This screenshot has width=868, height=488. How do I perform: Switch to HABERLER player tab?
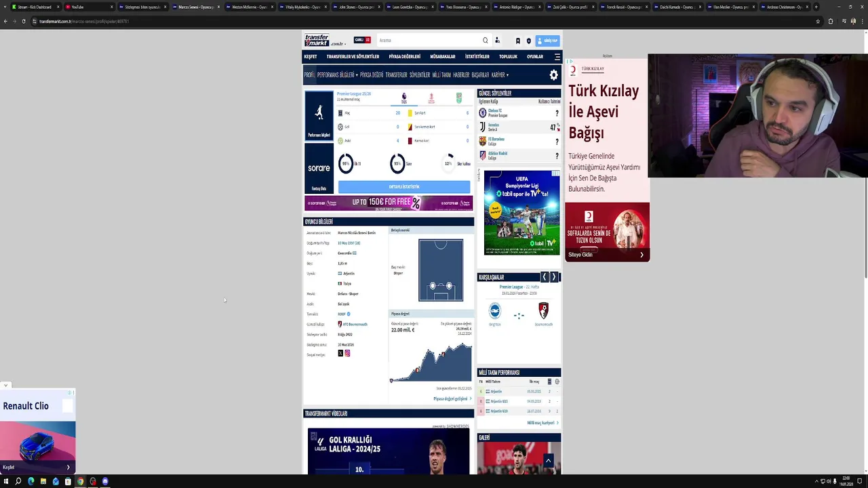coord(461,75)
